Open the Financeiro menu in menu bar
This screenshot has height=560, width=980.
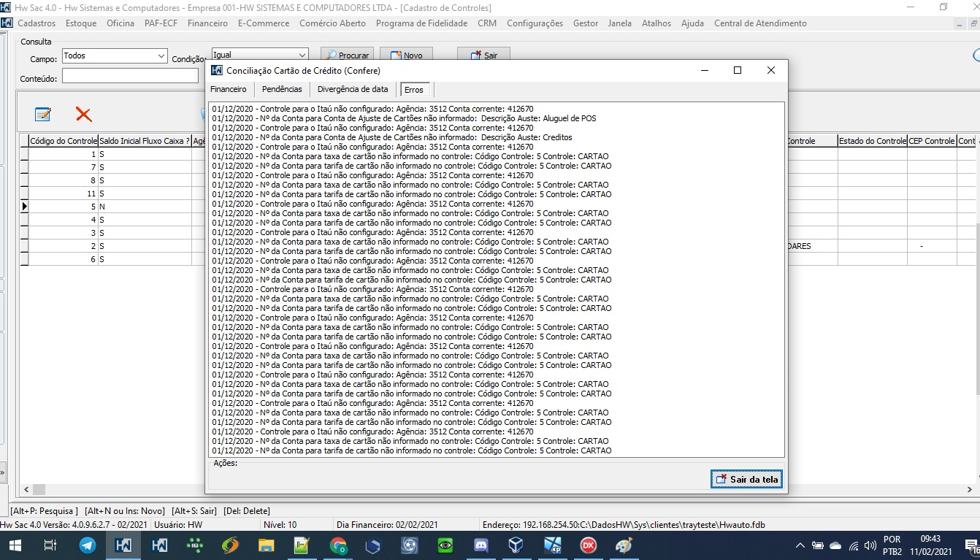pyautogui.click(x=207, y=23)
